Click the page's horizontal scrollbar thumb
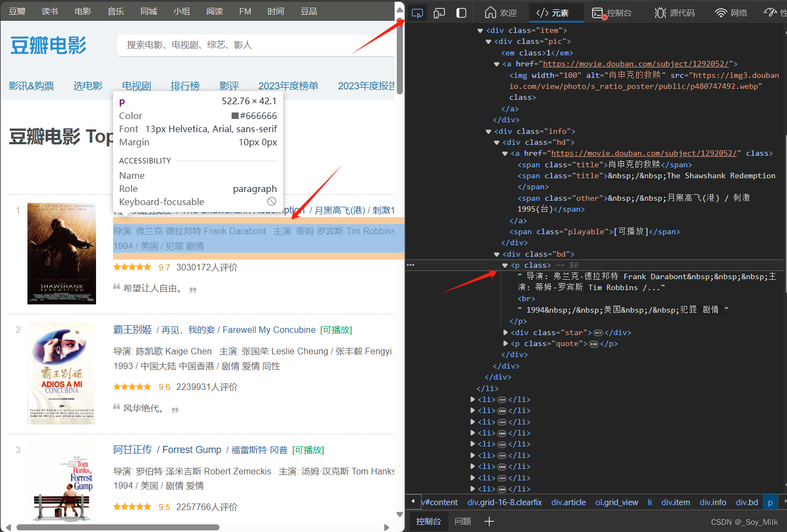 [x=118, y=527]
